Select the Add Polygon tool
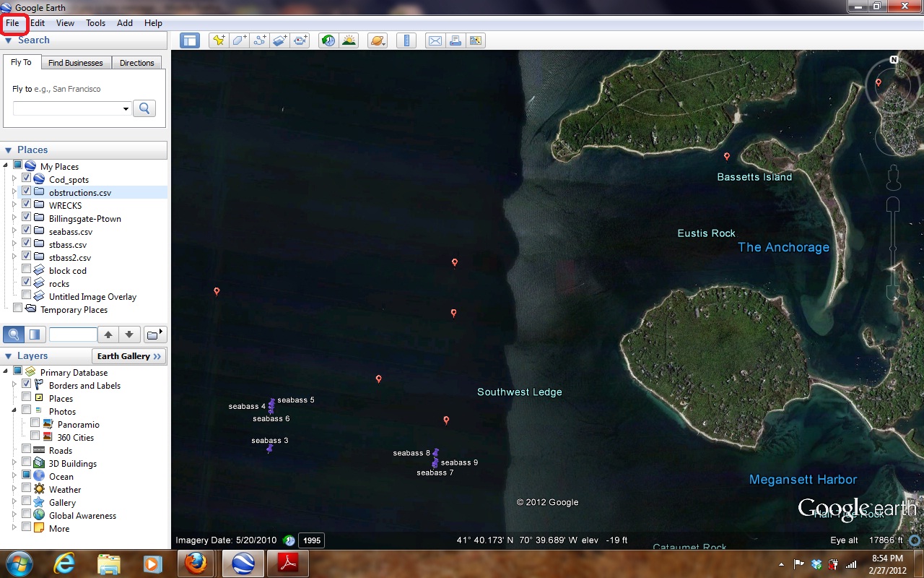The height and width of the screenshot is (578, 924). click(239, 40)
